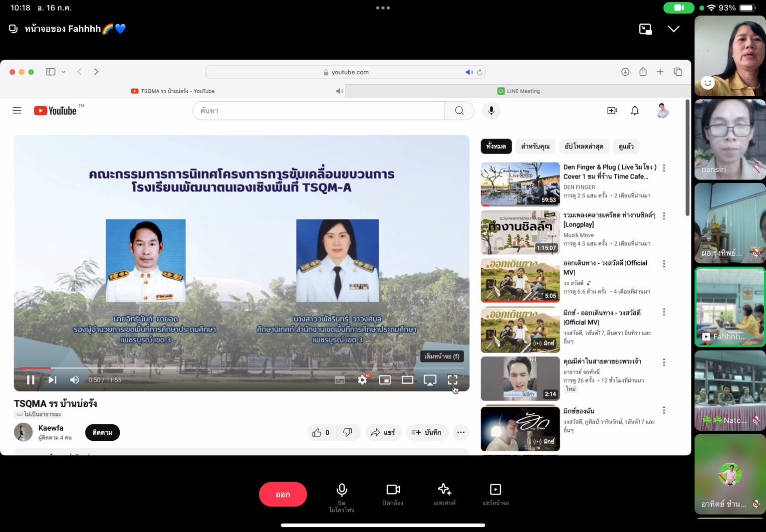This screenshot has width=766, height=532.
Task: Toggle microphone in the LINE meeting bar
Action: 342,494
